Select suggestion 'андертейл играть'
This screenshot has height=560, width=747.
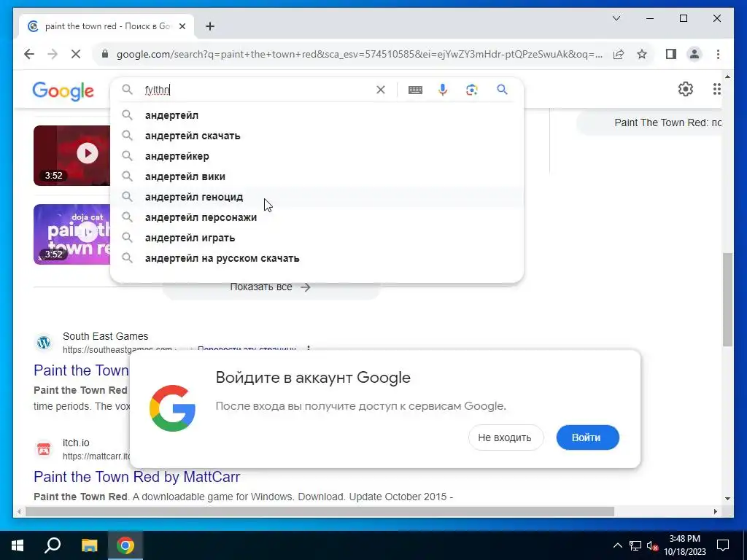(317, 238)
